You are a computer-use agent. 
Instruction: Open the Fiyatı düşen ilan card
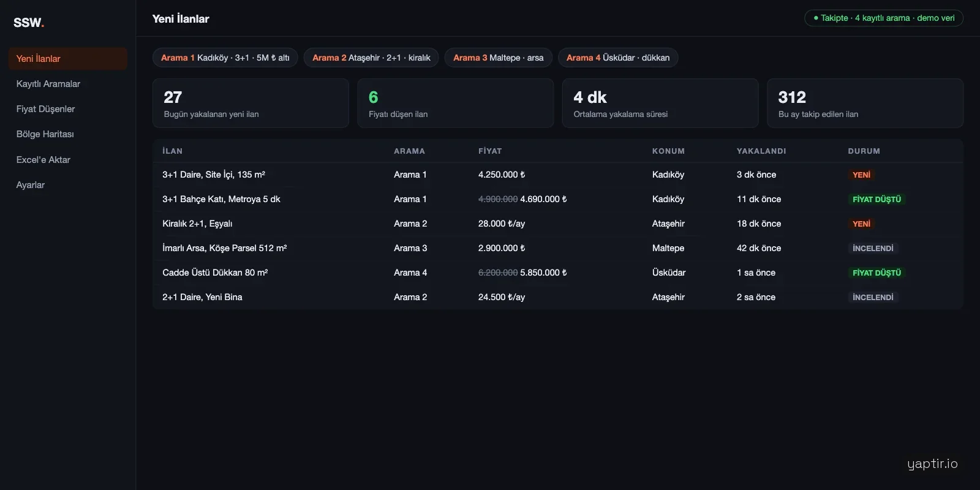click(456, 103)
